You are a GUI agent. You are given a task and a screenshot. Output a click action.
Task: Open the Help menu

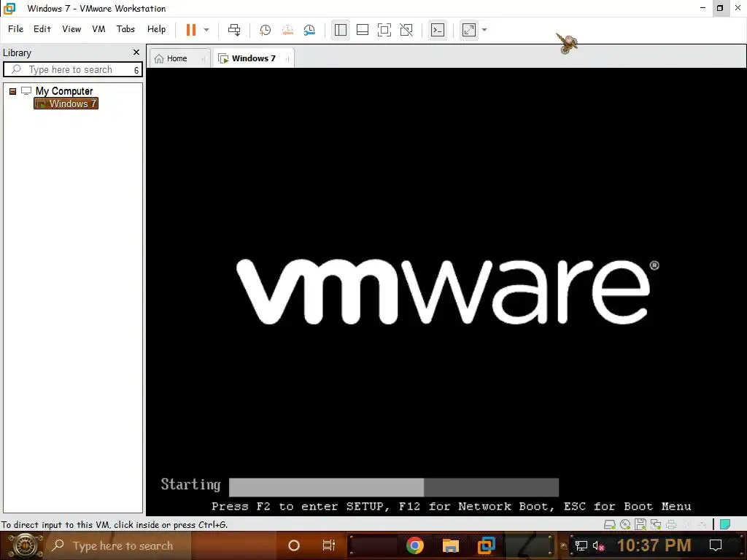tap(156, 29)
